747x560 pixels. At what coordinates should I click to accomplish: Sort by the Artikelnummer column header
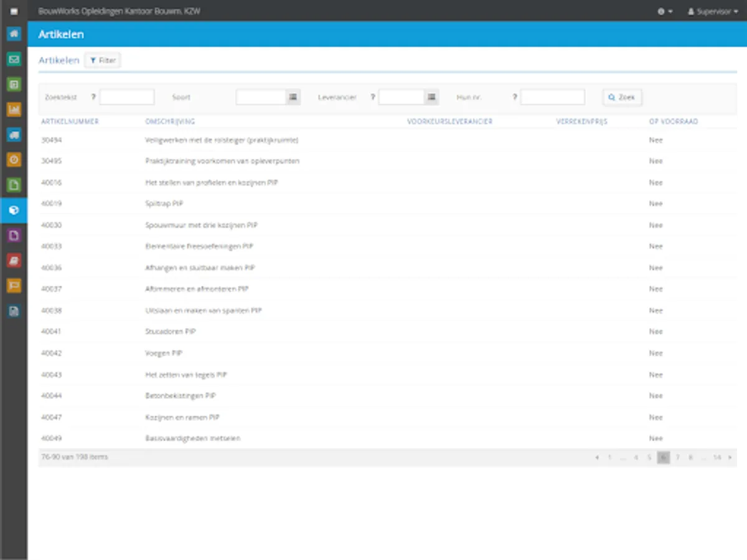coord(70,121)
